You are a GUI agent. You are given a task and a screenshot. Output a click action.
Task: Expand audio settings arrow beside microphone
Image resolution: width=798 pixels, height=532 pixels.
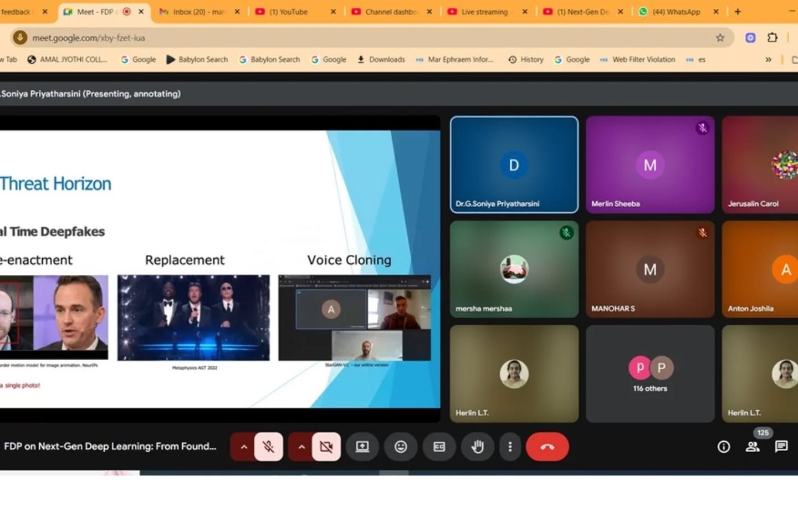[x=243, y=447]
